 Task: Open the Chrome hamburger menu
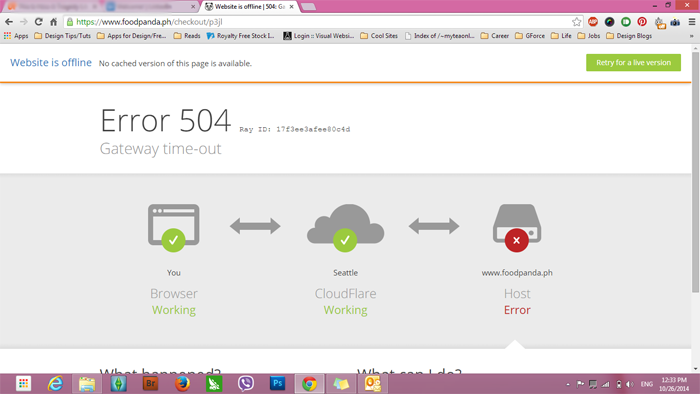(x=692, y=21)
